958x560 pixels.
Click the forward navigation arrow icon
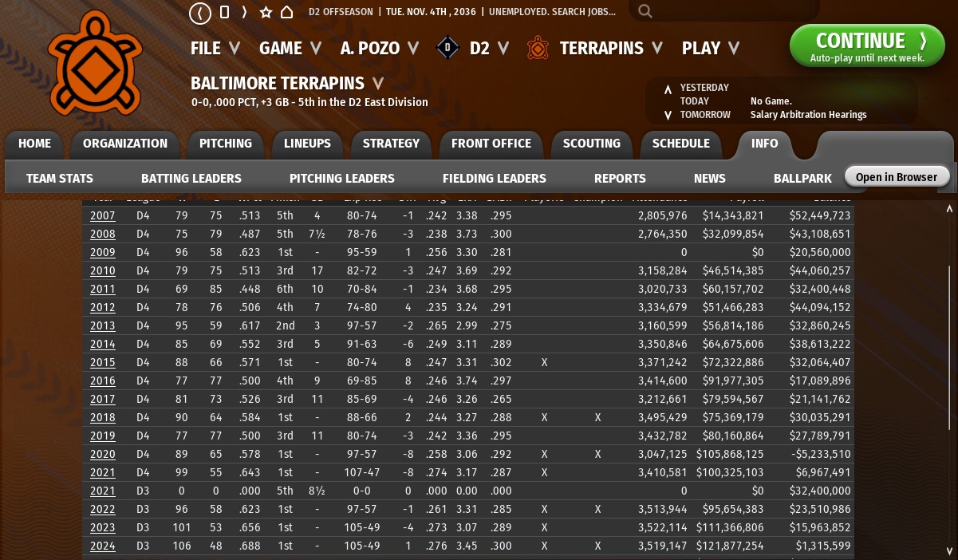click(x=244, y=13)
